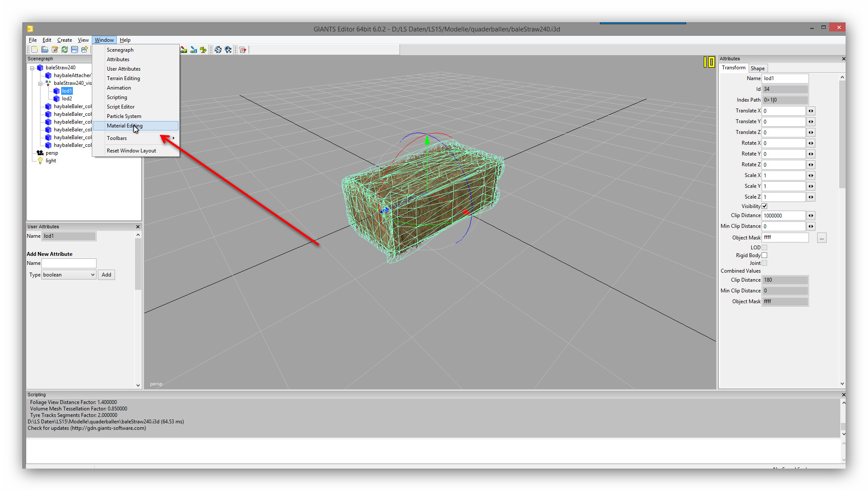This screenshot has width=868, height=491.
Task: Toggle the Visibility checkbox
Action: [765, 206]
